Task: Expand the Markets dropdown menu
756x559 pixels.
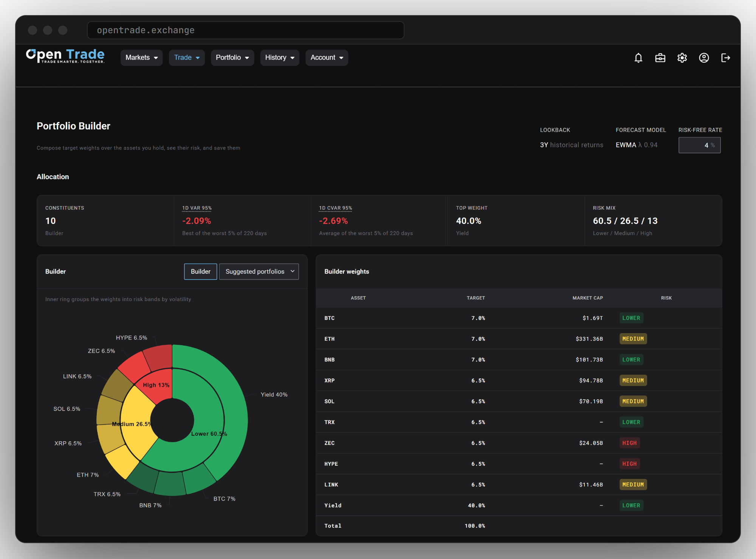Action: 141,58
